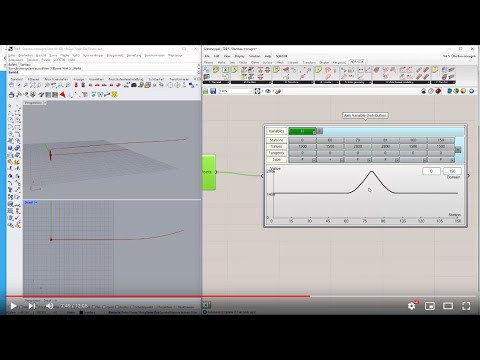Click the blue sphere icon at toolbar right end

[x=471, y=91]
